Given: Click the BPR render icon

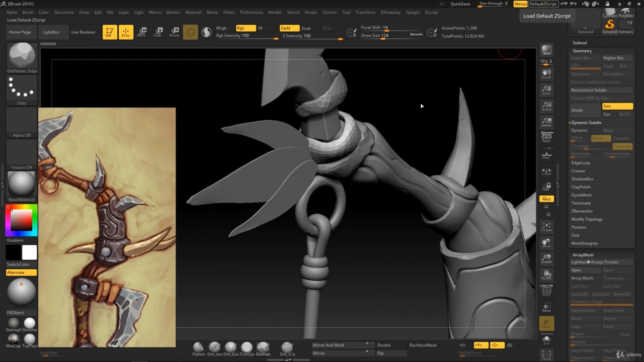Looking at the screenshot, I should (546, 51).
